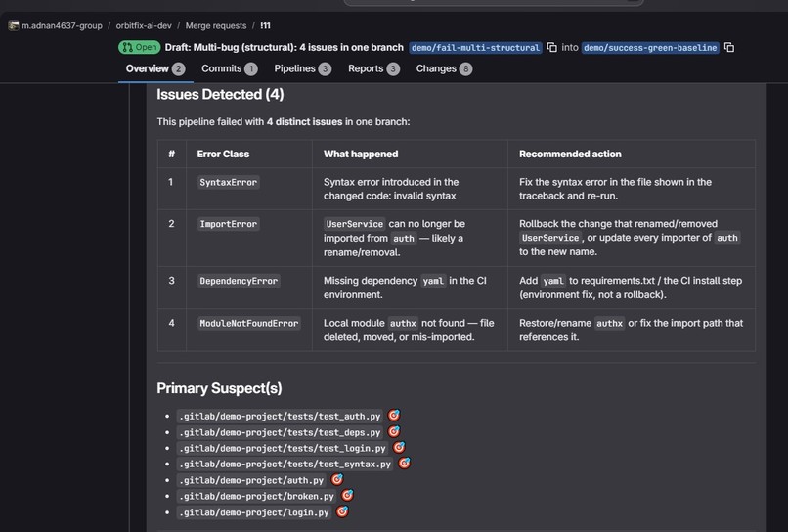
Task: Click target emoji beside test_auth.py
Action: coord(393,416)
